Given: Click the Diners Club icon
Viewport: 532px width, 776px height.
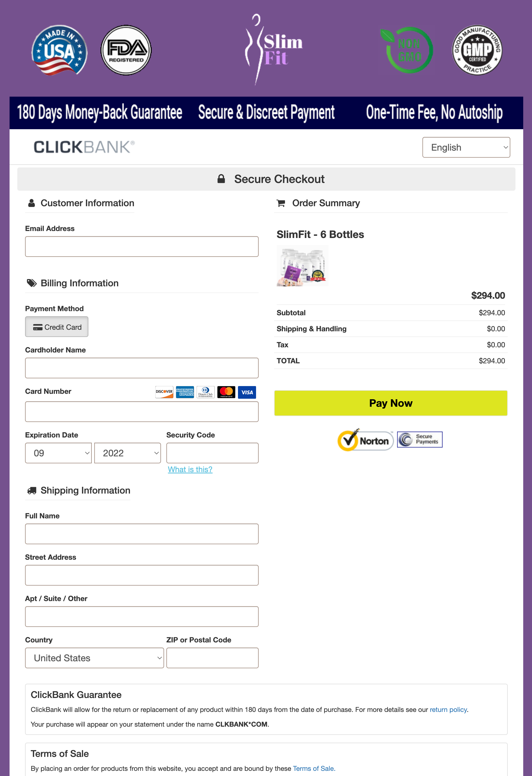Looking at the screenshot, I should (205, 392).
